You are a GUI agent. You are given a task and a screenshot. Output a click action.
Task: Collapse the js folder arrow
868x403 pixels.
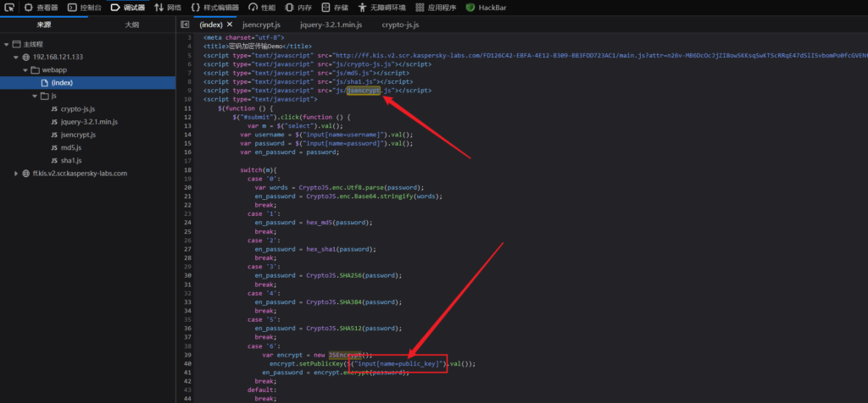coord(36,97)
